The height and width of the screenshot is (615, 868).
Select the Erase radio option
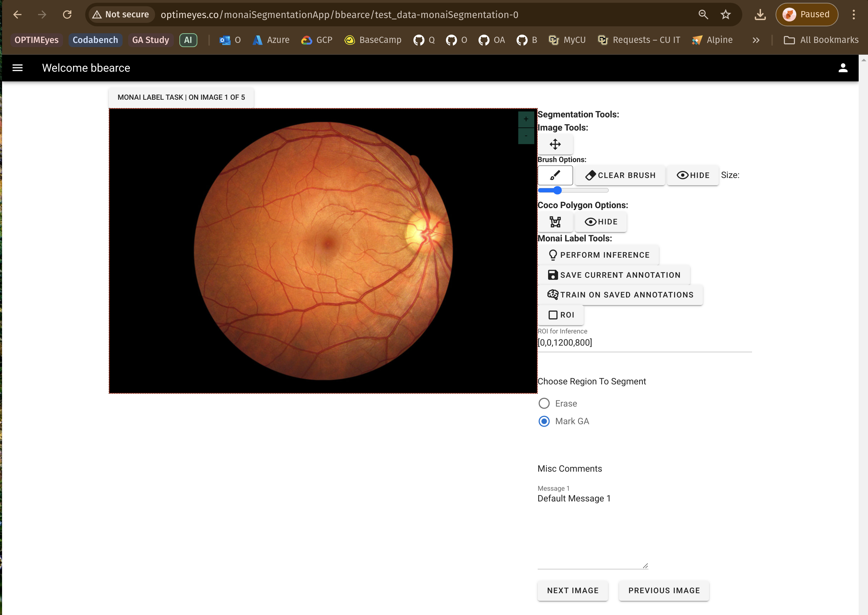[544, 404]
